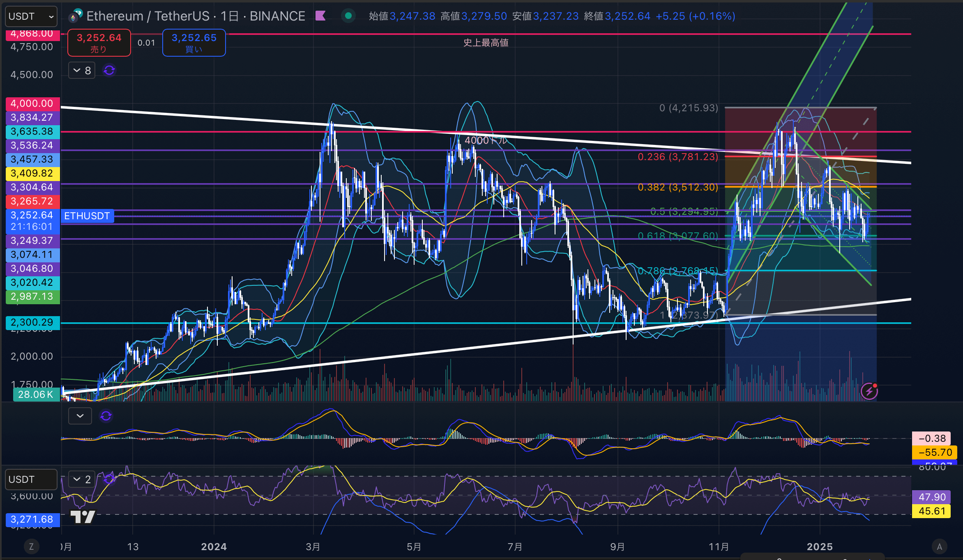Click the 3,271.68 blue label in lower pane
The image size is (963, 560).
[32, 519]
